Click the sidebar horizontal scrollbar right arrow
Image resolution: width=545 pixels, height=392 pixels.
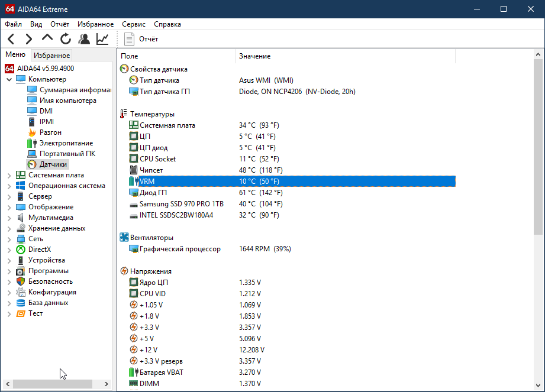[107, 384]
